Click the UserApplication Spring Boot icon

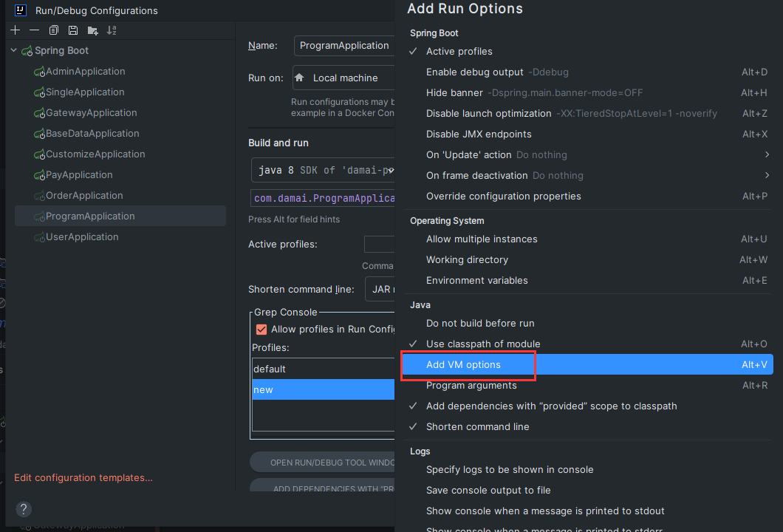[x=39, y=237]
